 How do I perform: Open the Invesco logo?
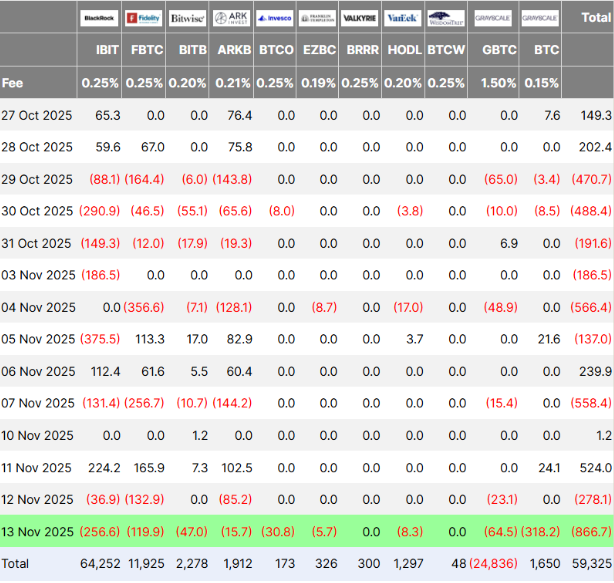point(275,18)
